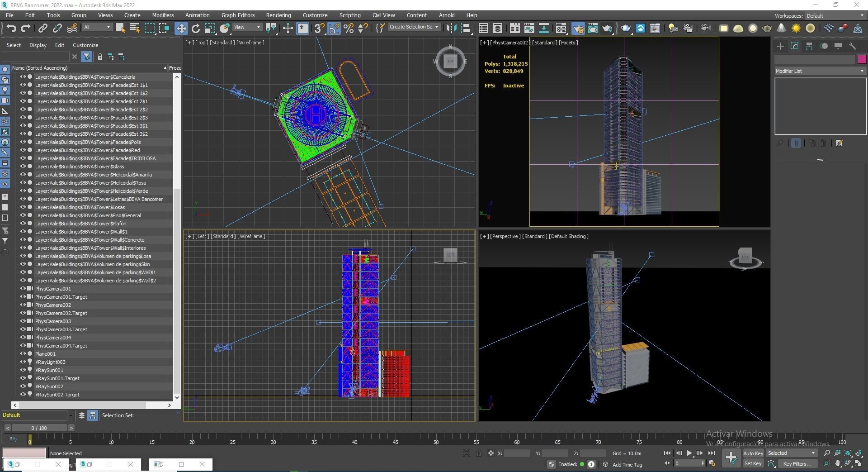Open the Motion panel tab
Viewport: 868px width, 472px height.
pos(824,46)
